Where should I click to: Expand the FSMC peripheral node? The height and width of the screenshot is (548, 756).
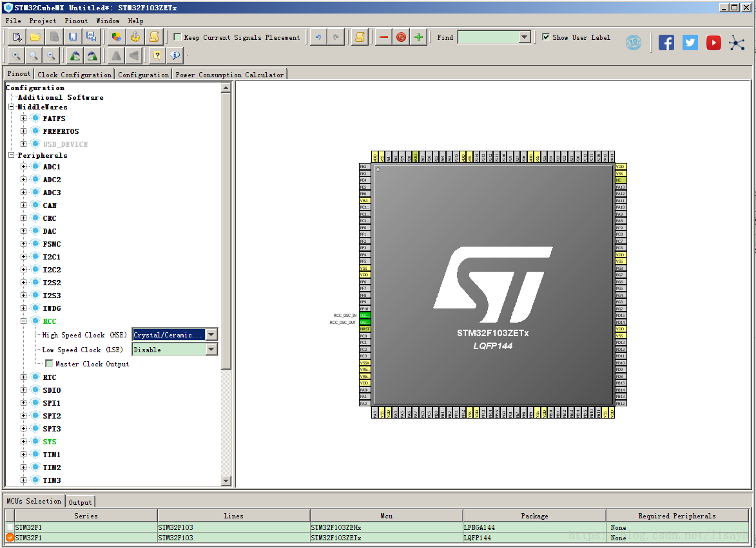pos(23,243)
